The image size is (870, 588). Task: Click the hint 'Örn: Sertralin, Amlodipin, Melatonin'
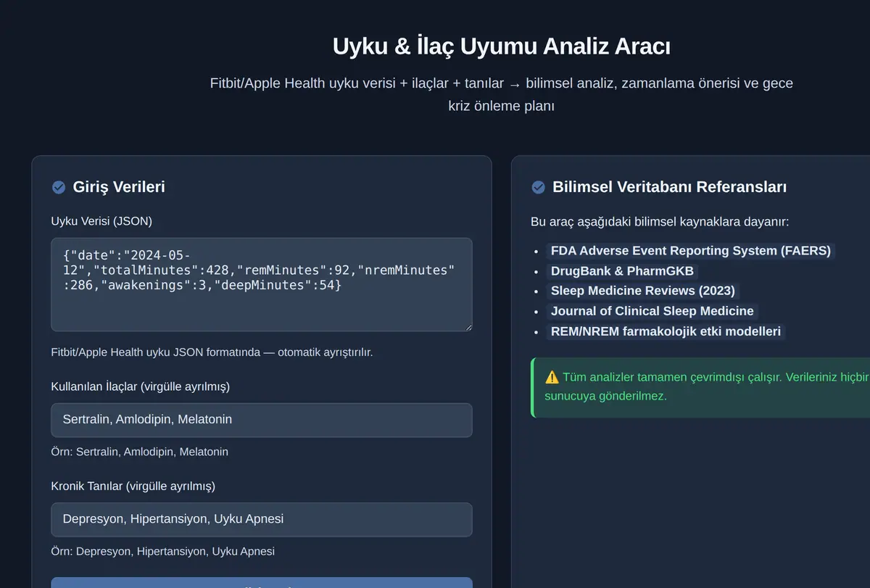(x=140, y=452)
